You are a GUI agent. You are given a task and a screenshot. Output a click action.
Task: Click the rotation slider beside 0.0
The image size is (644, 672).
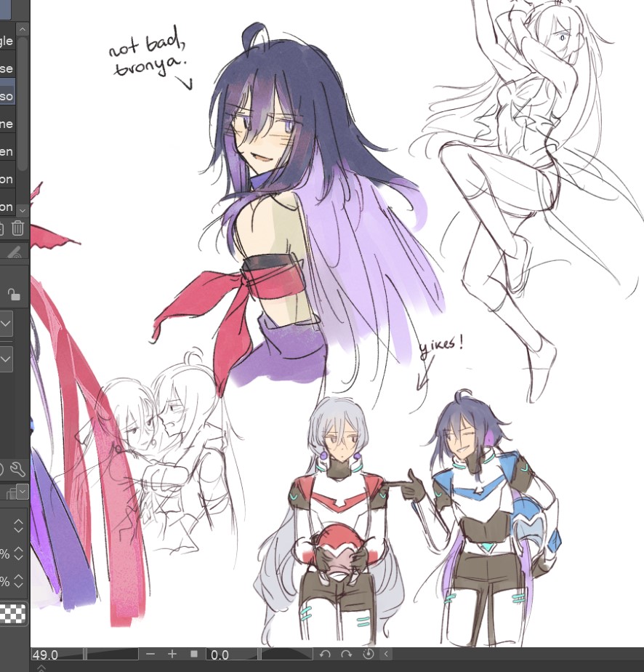(287, 654)
